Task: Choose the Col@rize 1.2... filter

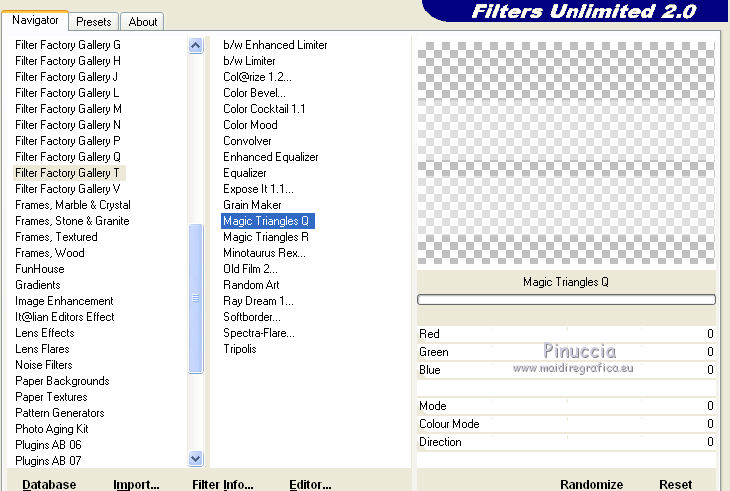Action: tap(257, 77)
